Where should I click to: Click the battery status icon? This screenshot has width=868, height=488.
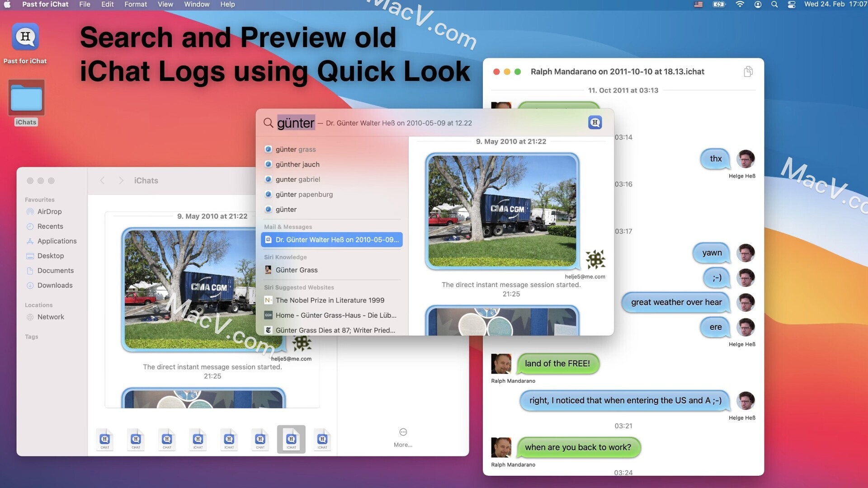pos(719,5)
